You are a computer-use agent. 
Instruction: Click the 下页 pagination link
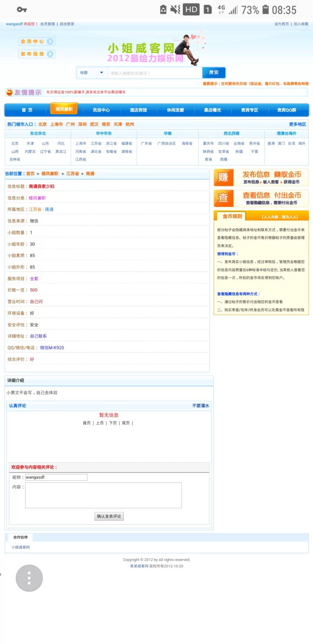[113, 423]
